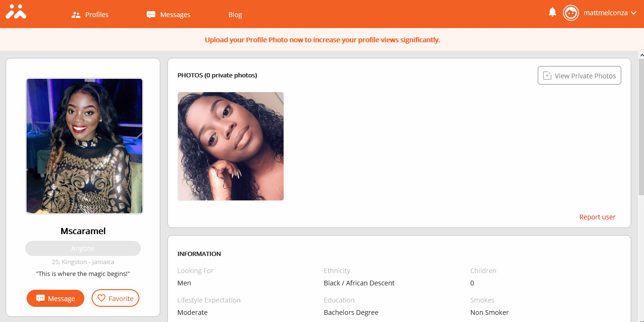This screenshot has width=644, height=322.
Task: Click View Private Photos button
Action: click(x=579, y=76)
